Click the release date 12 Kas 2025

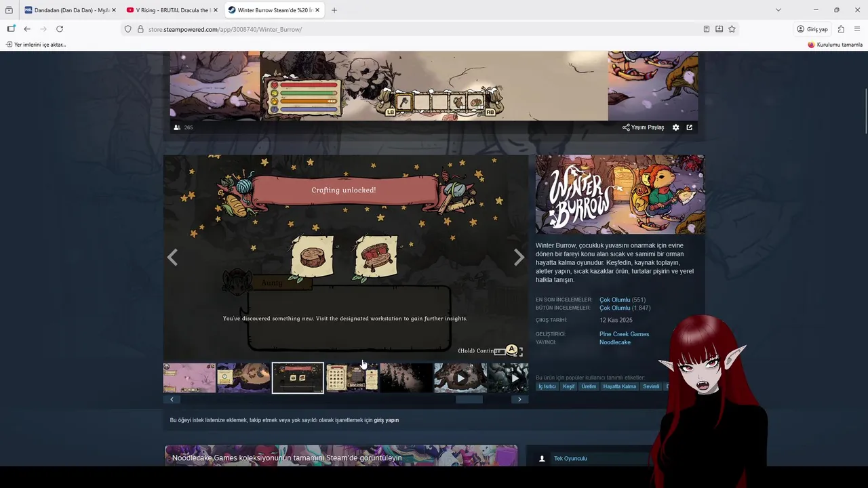pyautogui.click(x=616, y=320)
